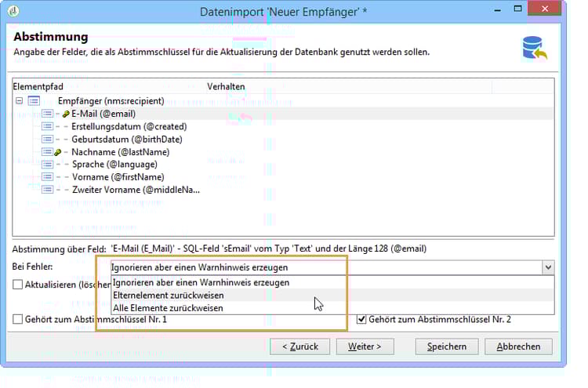Click the Weiter > button
This screenshot has width=588, height=388.
coord(365,346)
